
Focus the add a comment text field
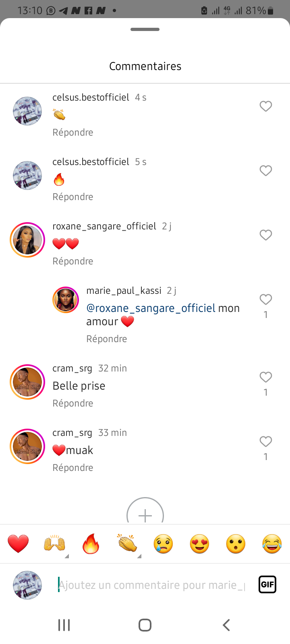coord(151,585)
